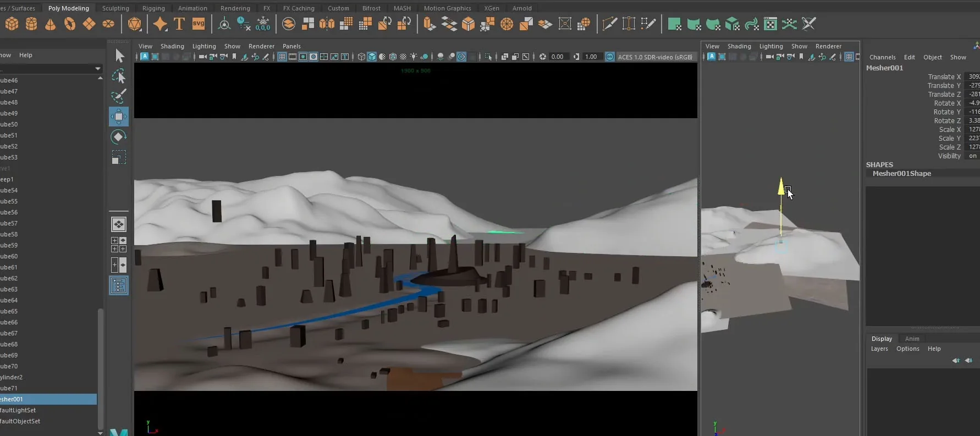Viewport: 980px width, 436px height.
Task: Choose the Rotate tool in toolbox
Action: click(119, 137)
